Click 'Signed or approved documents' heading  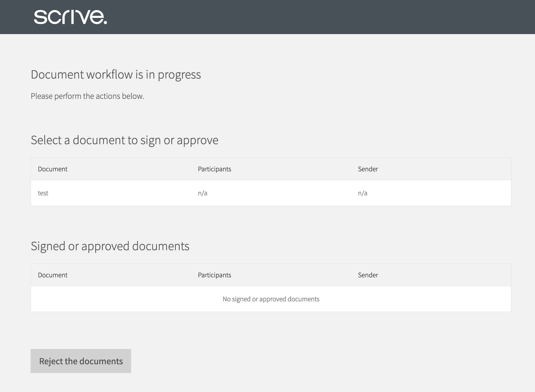[110, 246]
